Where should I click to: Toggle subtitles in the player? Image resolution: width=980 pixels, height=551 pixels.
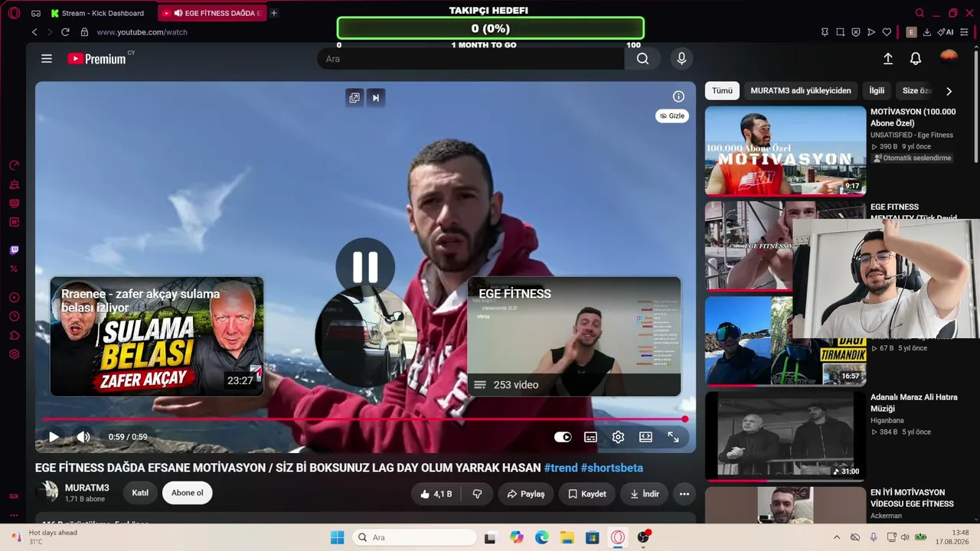pos(590,437)
